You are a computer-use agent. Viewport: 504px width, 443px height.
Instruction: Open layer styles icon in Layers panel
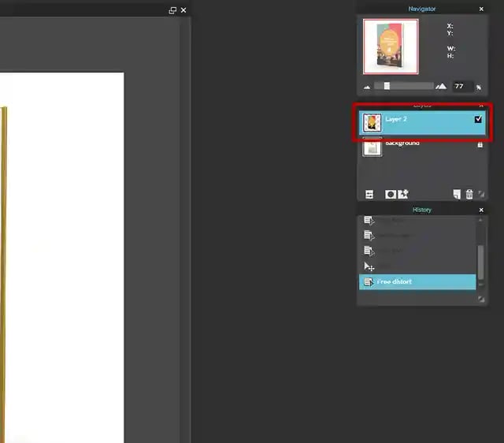[x=403, y=194]
